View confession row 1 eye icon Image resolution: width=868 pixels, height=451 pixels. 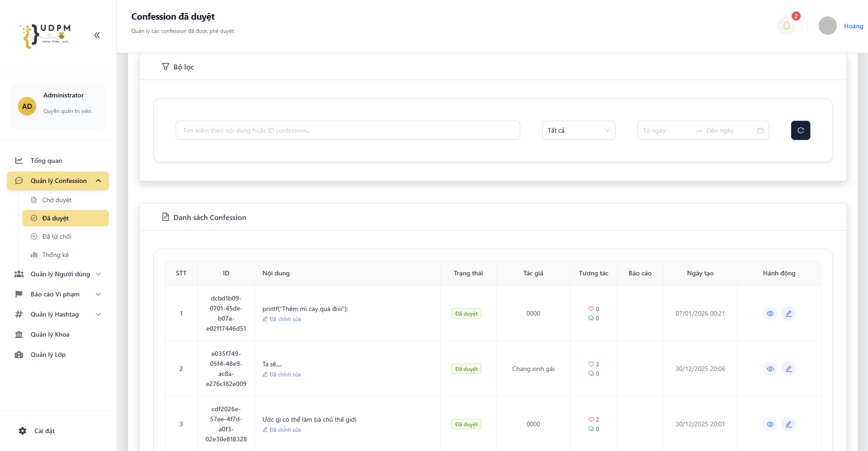click(x=770, y=313)
